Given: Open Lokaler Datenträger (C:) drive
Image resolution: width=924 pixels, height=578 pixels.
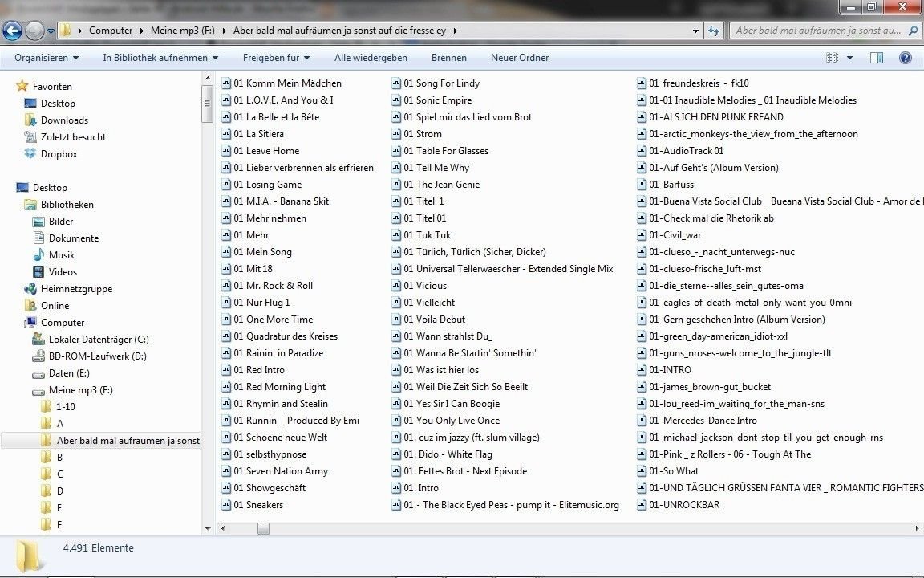Looking at the screenshot, I should pyautogui.click(x=99, y=340).
